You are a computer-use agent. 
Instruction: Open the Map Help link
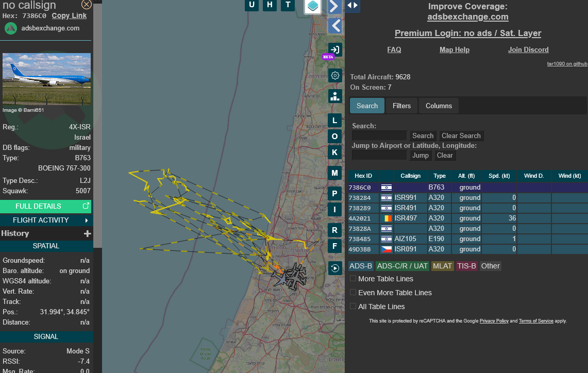pyautogui.click(x=455, y=49)
